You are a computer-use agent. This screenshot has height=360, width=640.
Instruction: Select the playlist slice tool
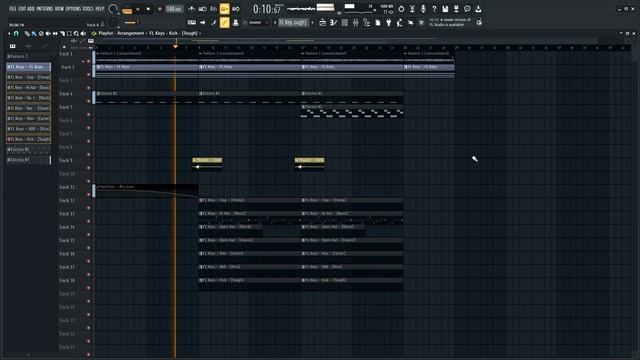[62, 33]
